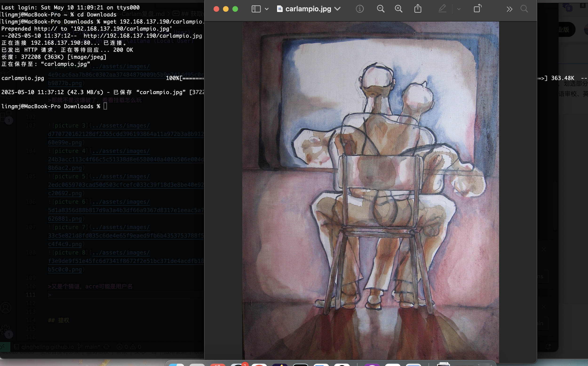Image resolution: width=588 pixels, height=366 pixels.
Task: Open the search field in Preview
Action: click(524, 9)
